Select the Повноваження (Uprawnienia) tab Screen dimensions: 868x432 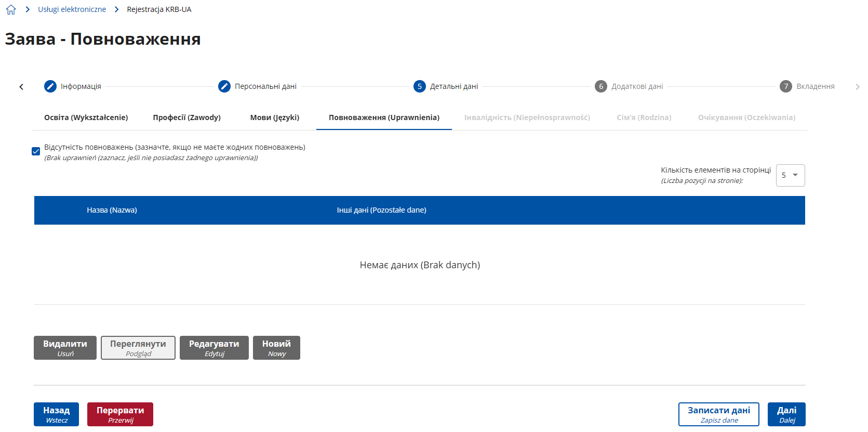click(x=384, y=117)
